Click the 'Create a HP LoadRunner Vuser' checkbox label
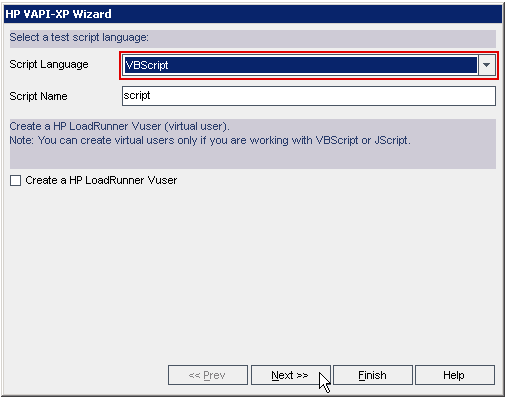 pos(101,180)
